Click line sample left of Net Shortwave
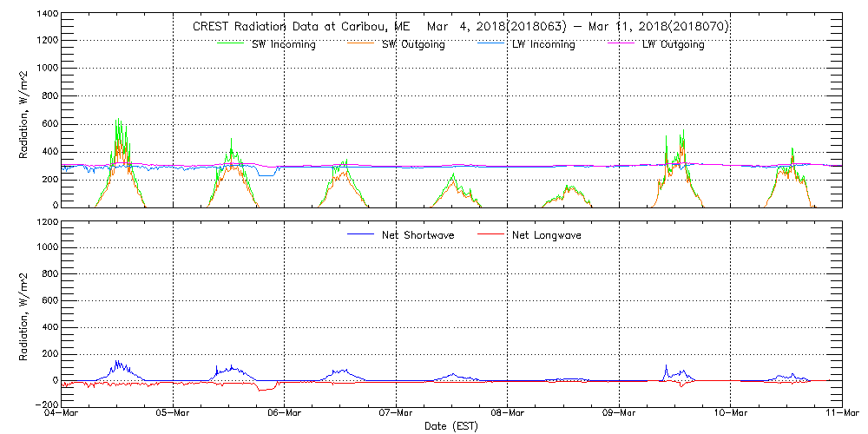868x434 pixels. 361,234
